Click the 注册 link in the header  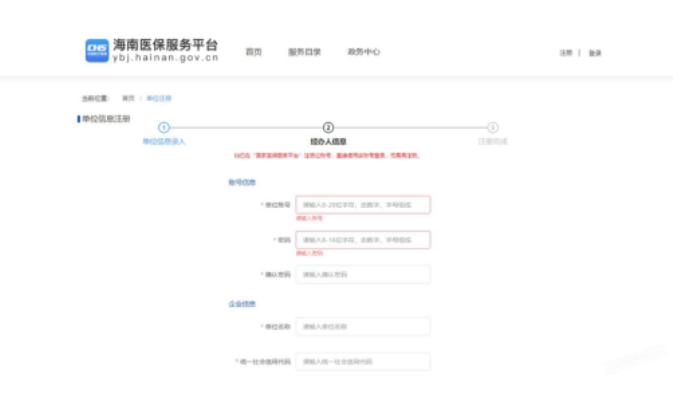coord(566,53)
